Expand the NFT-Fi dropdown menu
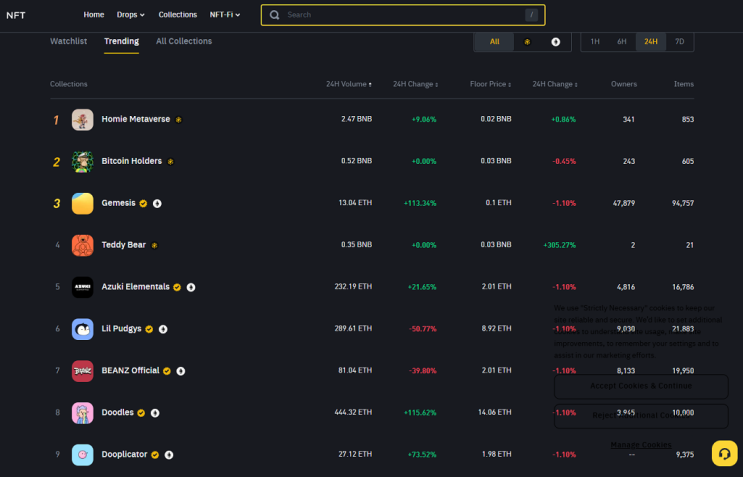 (x=225, y=15)
